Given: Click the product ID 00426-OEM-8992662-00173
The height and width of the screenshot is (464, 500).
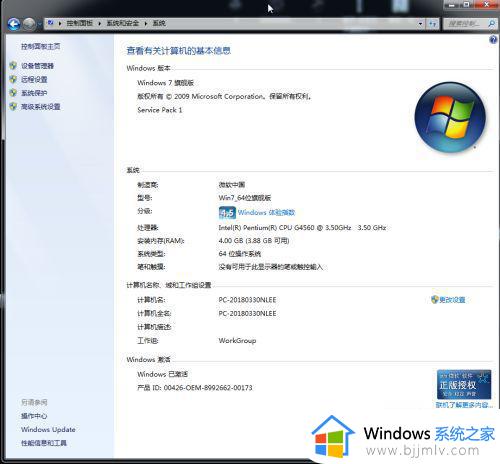Looking at the screenshot, I should 208,388.
